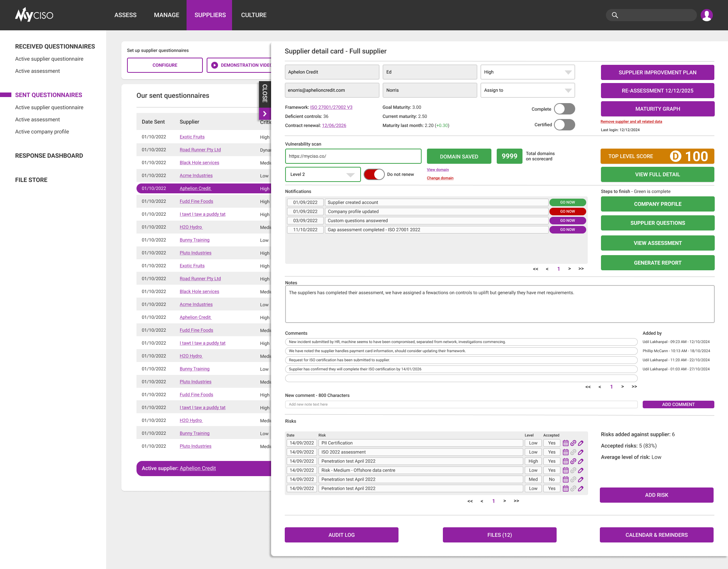Open the Manage menu
This screenshot has height=569, width=728.
(x=166, y=15)
